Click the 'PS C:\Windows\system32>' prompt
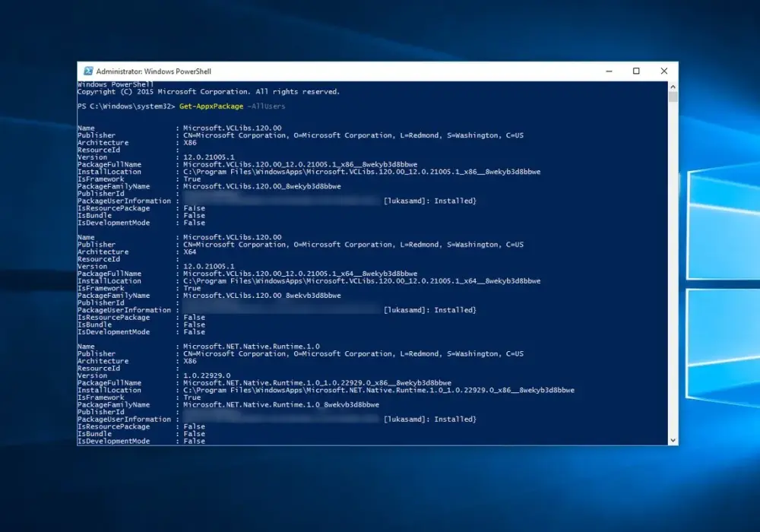 click(126, 106)
